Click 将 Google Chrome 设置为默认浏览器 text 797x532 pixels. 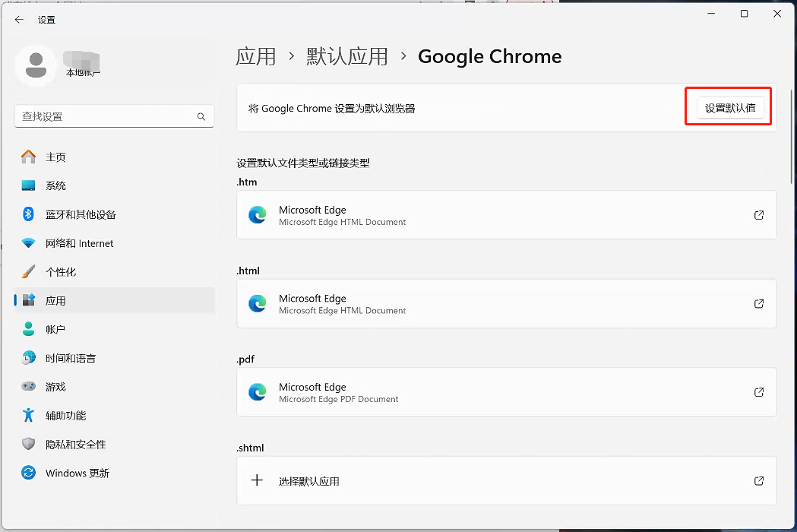coord(331,109)
